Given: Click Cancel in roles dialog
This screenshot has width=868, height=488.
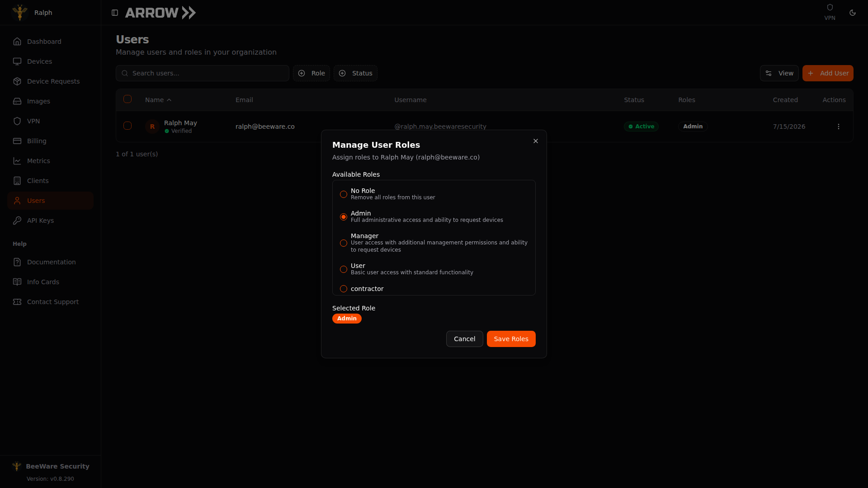Looking at the screenshot, I should point(465,339).
